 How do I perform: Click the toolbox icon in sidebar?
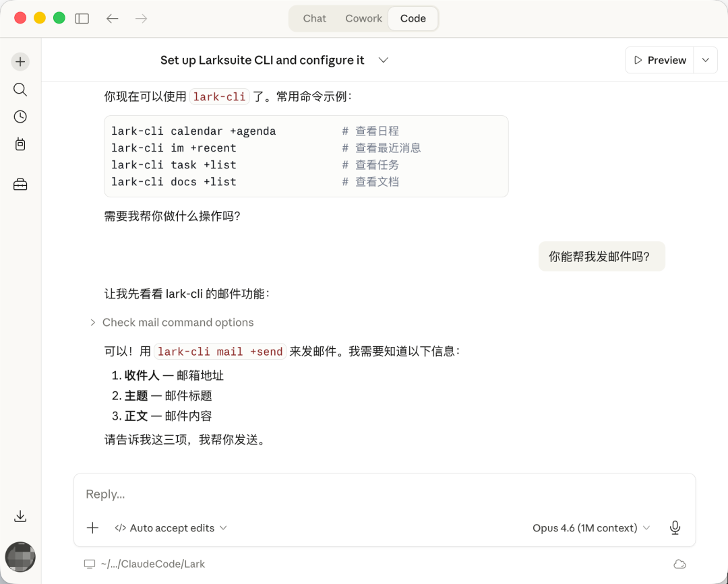click(x=20, y=185)
